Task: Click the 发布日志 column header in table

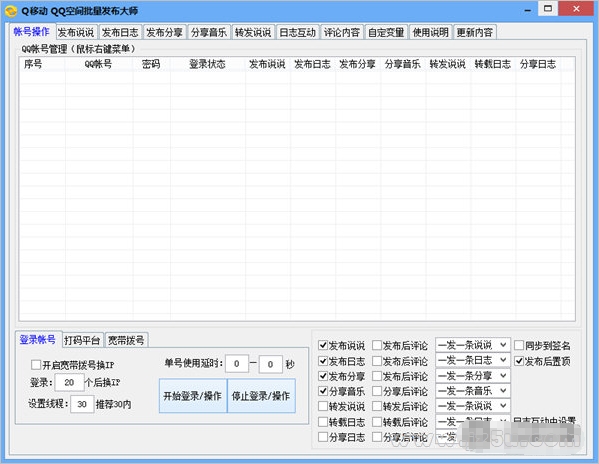Action: (312, 64)
